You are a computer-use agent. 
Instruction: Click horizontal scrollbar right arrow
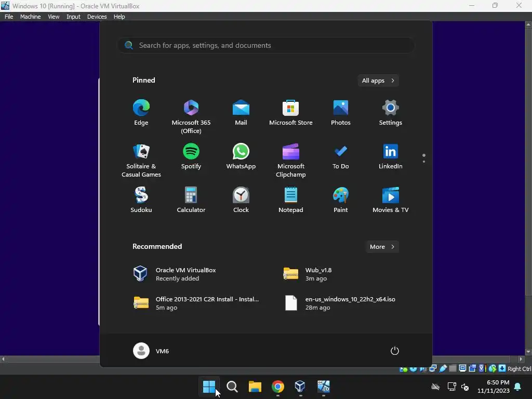coord(521,359)
